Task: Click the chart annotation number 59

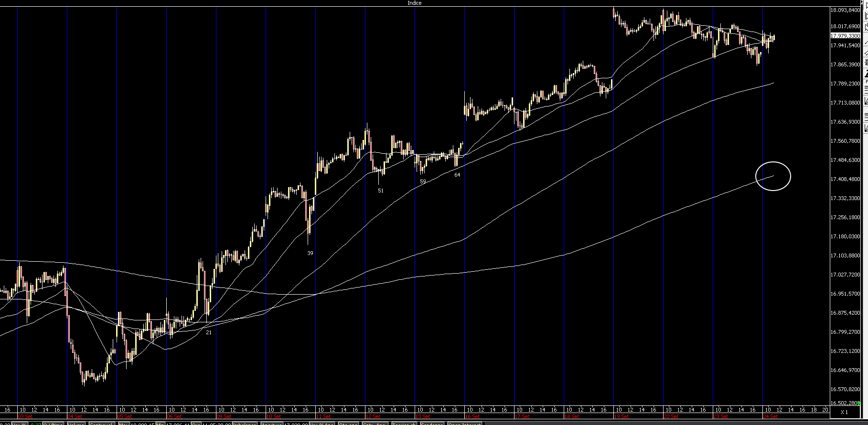Action: 423,181
